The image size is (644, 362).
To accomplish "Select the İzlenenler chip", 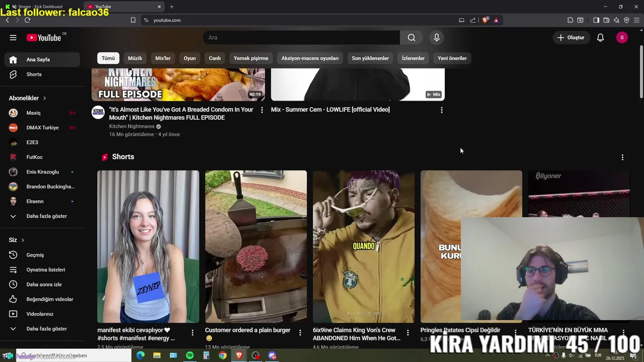I will [413, 58].
